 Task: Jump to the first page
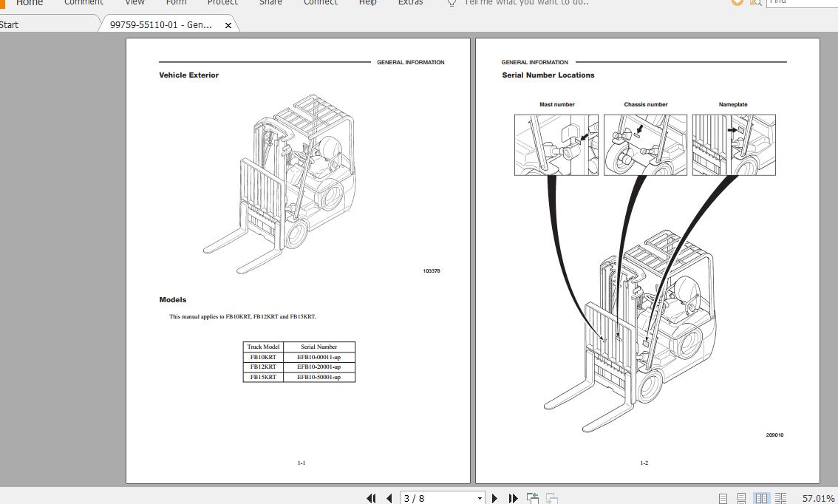371,498
